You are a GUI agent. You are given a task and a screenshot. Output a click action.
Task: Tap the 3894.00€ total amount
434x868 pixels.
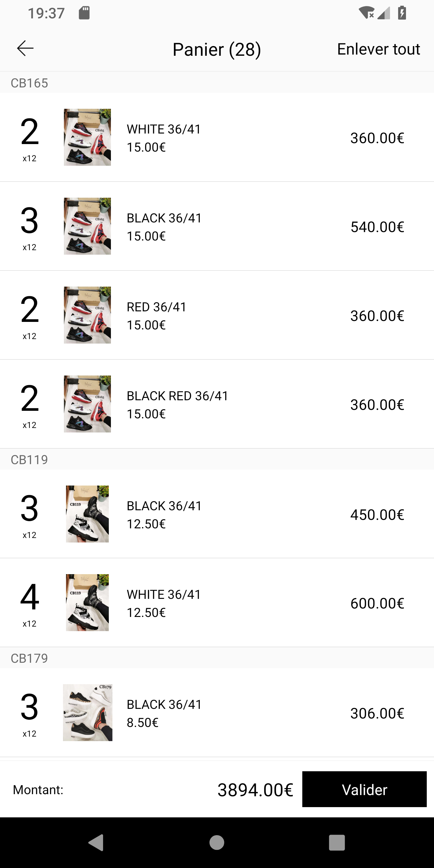pyautogui.click(x=255, y=790)
